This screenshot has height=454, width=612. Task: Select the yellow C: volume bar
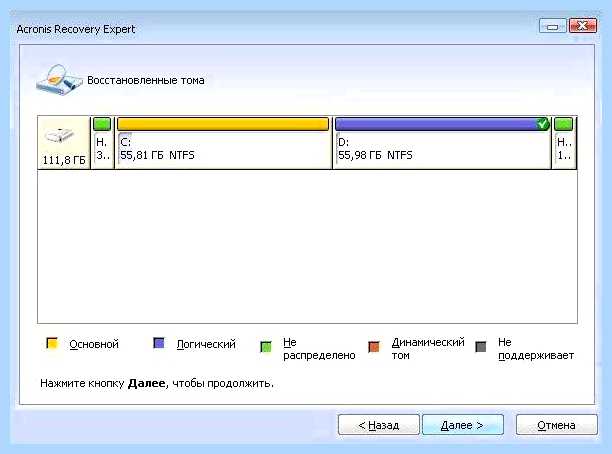pos(223,124)
